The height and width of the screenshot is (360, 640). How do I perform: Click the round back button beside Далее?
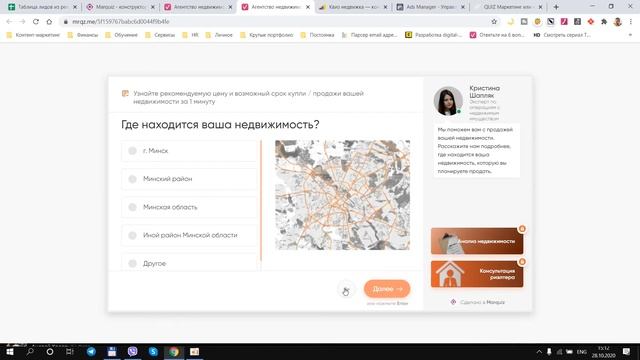(346, 290)
